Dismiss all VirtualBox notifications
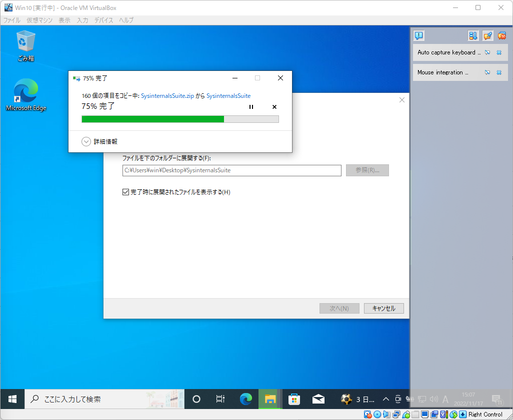 502,35
